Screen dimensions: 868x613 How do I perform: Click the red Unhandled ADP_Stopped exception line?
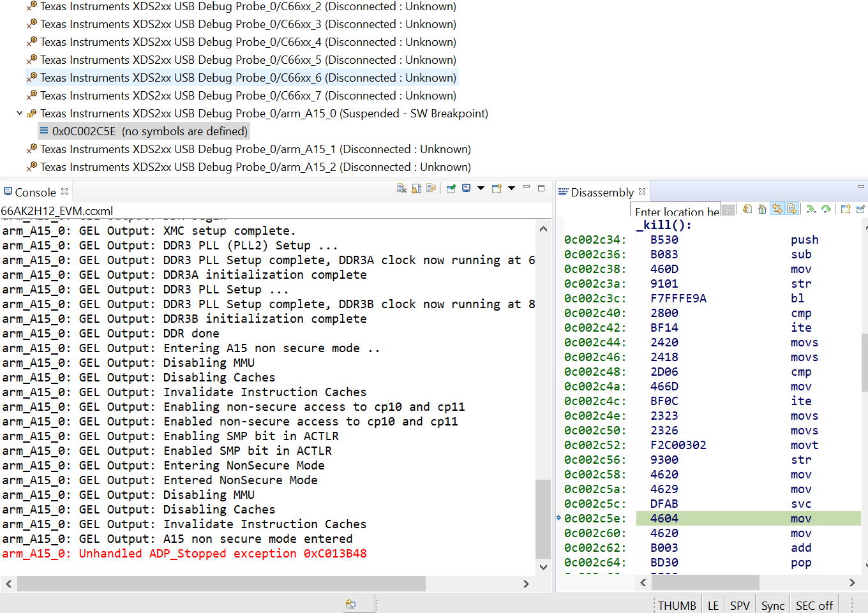tap(184, 554)
